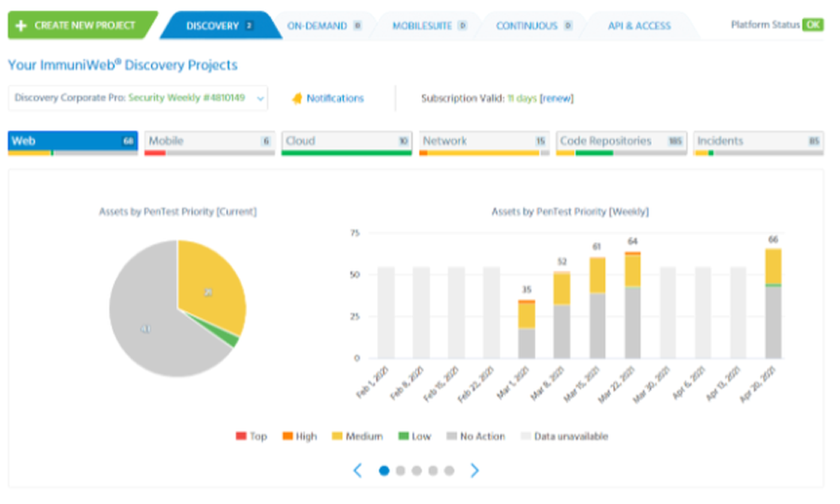Toggle the Data unavailable legend item
The height and width of the screenshot is (504, 840).
564,436
